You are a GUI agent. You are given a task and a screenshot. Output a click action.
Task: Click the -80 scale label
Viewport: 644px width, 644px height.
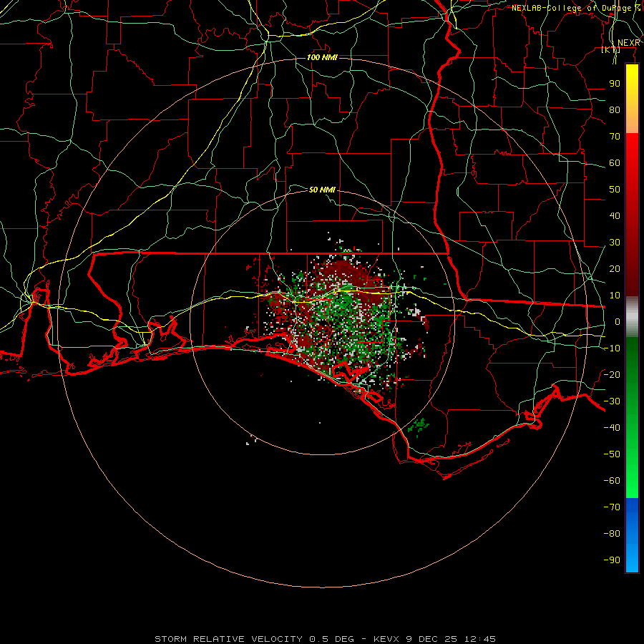pos(612,534)
